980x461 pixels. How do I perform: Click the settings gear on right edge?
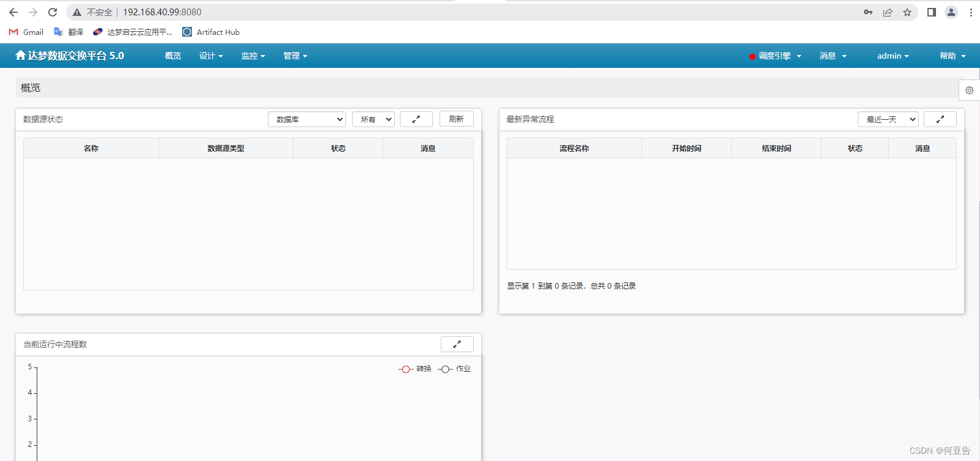pyautogui.click(x=970, y=90)
